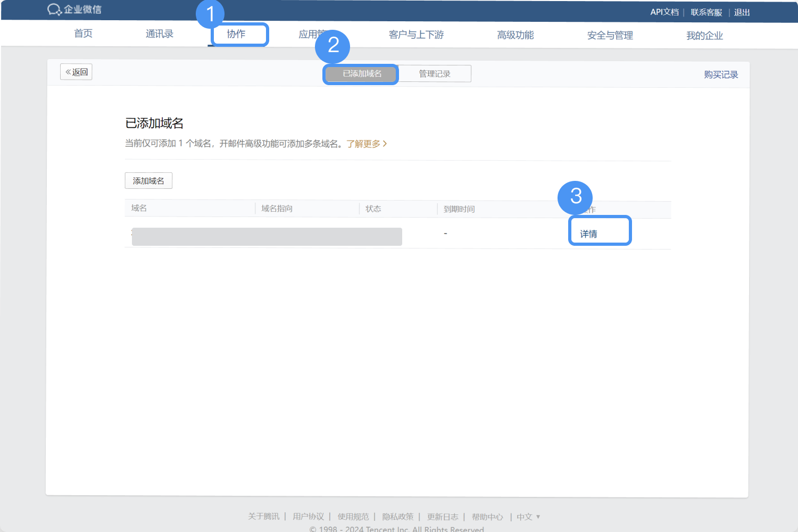Select the 已添加域名 segment tab
Image resolution: width=798 pixels, height=532 pixels.
point(362,74)
